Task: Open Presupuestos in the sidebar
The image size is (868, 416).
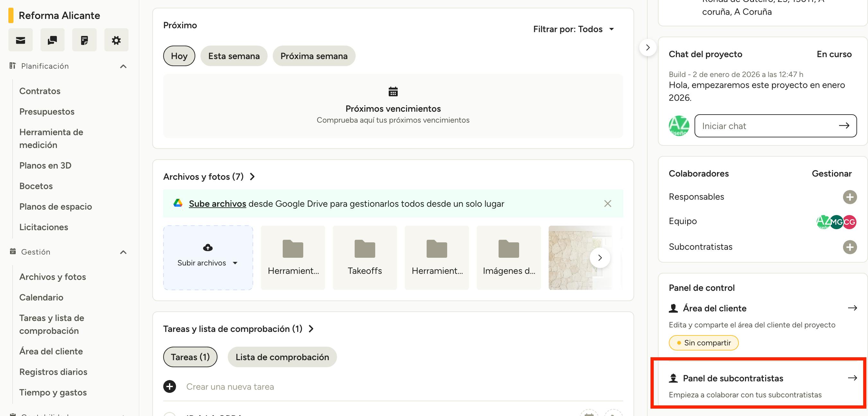Action: point(47,111)
